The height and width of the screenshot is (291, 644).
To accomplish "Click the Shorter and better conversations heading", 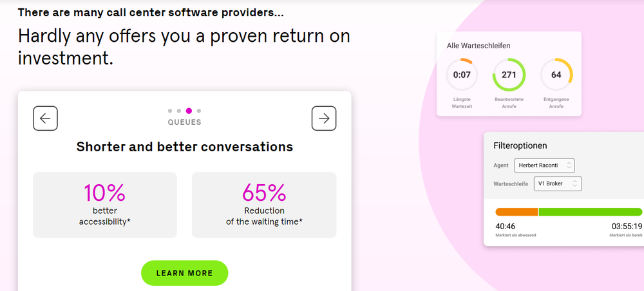I will pos(184,147).
